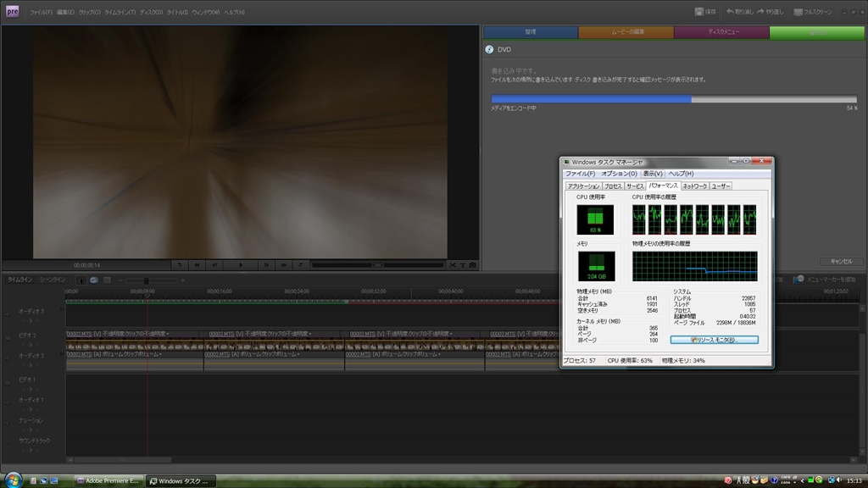Click the scissors split clip icon

452,265
